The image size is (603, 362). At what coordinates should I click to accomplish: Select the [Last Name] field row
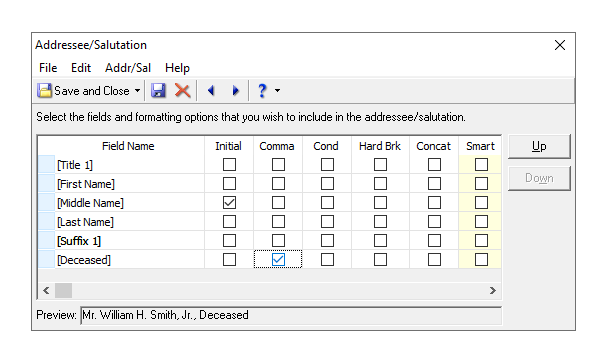coord(130,222)
